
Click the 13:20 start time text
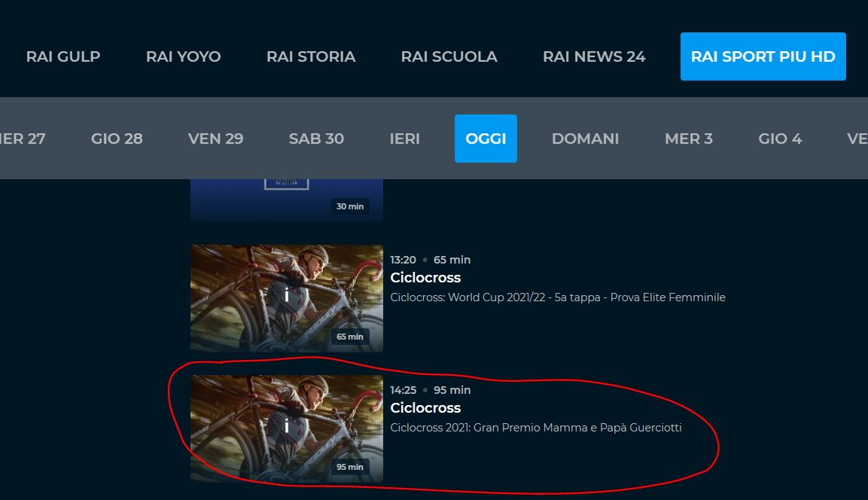pos(403,260)
